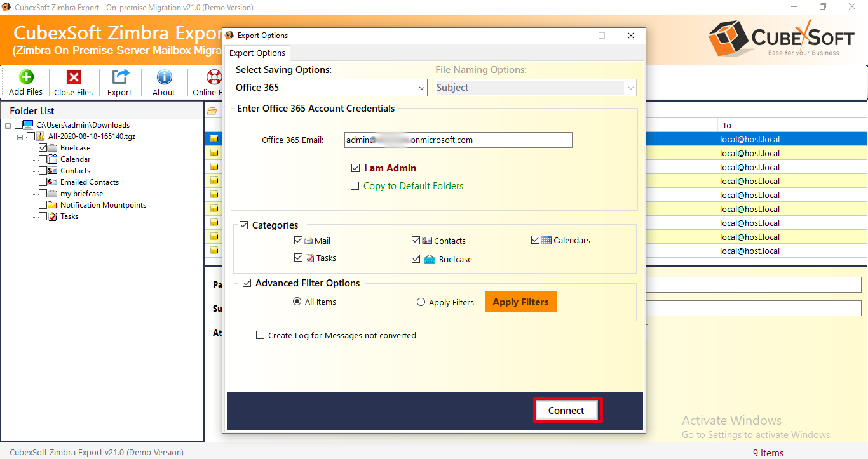Click the Close Files red X icon

tap(74, 77)
